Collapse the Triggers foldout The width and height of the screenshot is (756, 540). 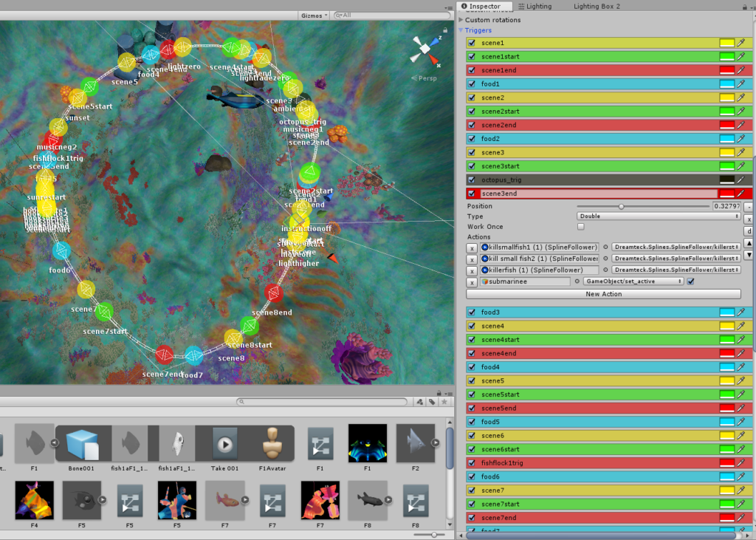(461, 30)
